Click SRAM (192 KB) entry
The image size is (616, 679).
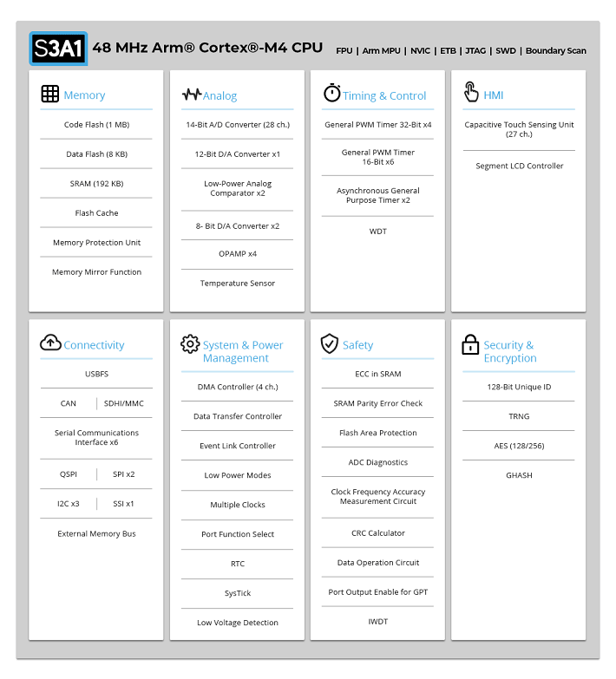(x=96, y=184)
